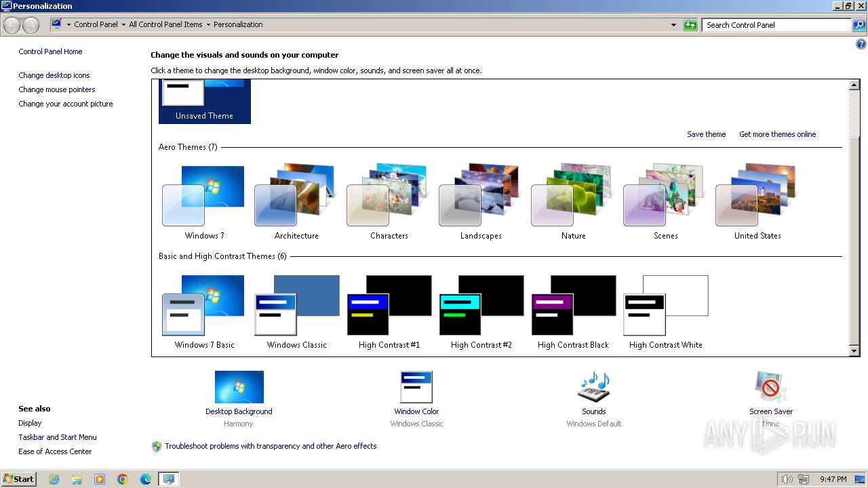Click the Help question mark icon
Screen dimensions: 868x488
click(x=861, y=45)
